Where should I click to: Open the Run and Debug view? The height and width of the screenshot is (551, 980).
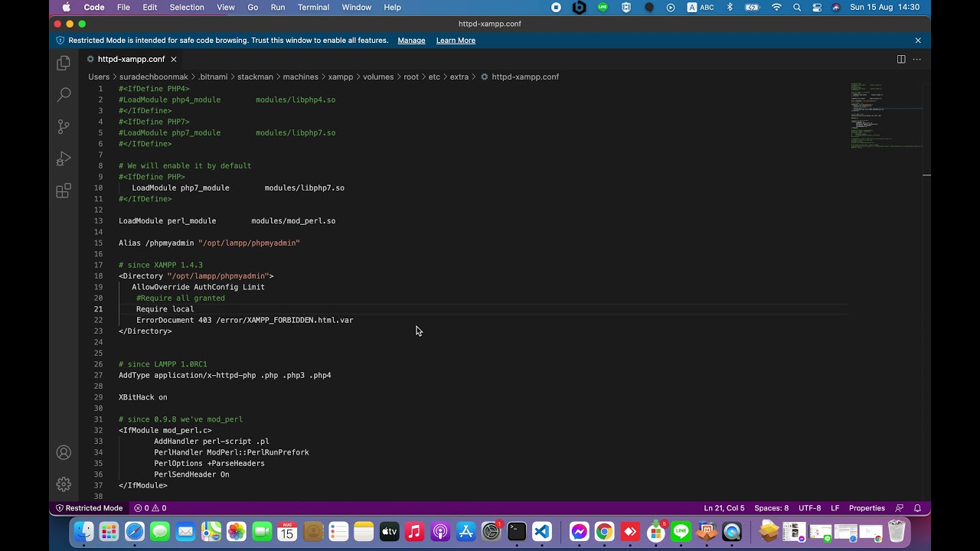click(x=64, y=158)
